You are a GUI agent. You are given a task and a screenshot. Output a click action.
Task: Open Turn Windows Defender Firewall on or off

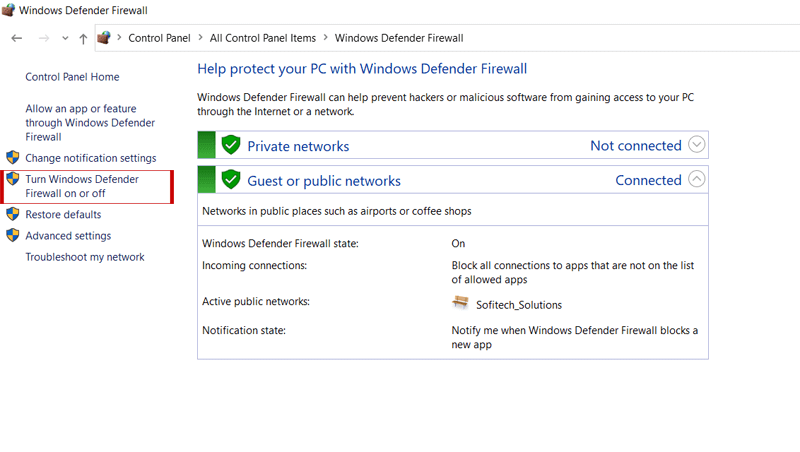point(82,186)
